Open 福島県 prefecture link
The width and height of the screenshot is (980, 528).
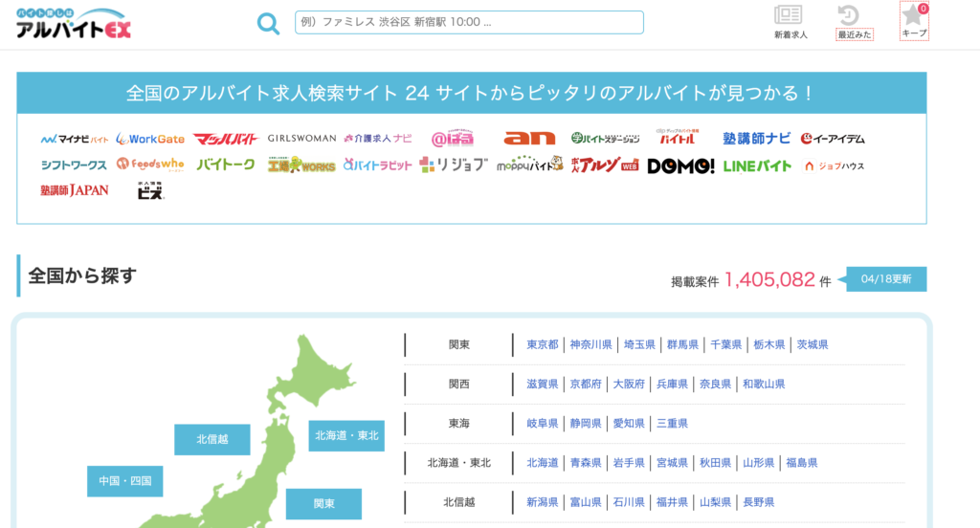click(x=802, y=463)
